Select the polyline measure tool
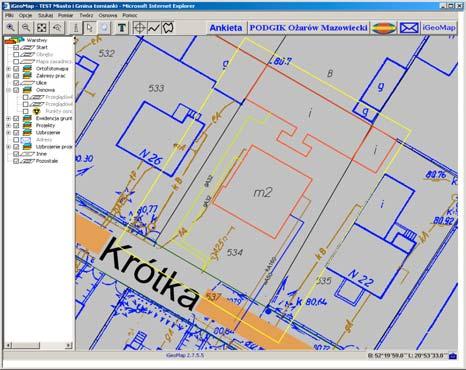 (153, 28)
